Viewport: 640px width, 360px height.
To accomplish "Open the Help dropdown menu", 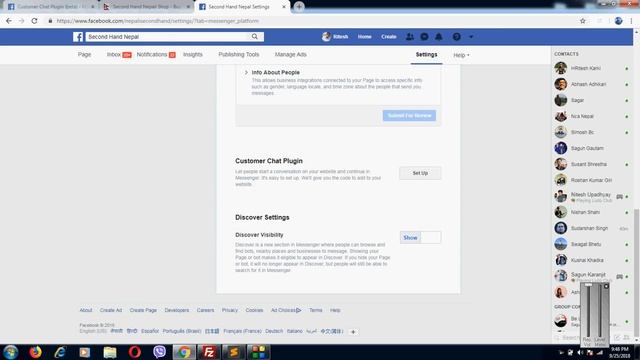I will point(461,55).
